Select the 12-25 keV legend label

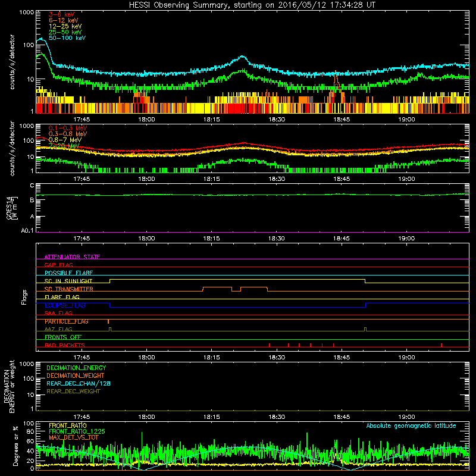(65, 26)
